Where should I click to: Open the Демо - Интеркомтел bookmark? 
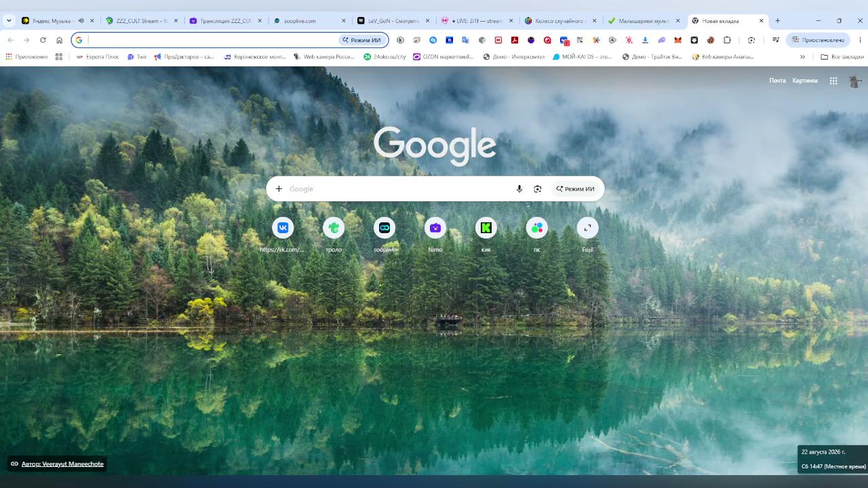pyautogui.click(x=514, y=57)
